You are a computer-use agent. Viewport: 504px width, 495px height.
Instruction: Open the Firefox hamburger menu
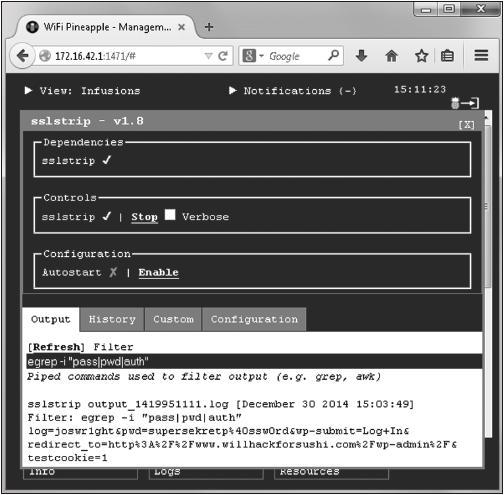point(481,55)
